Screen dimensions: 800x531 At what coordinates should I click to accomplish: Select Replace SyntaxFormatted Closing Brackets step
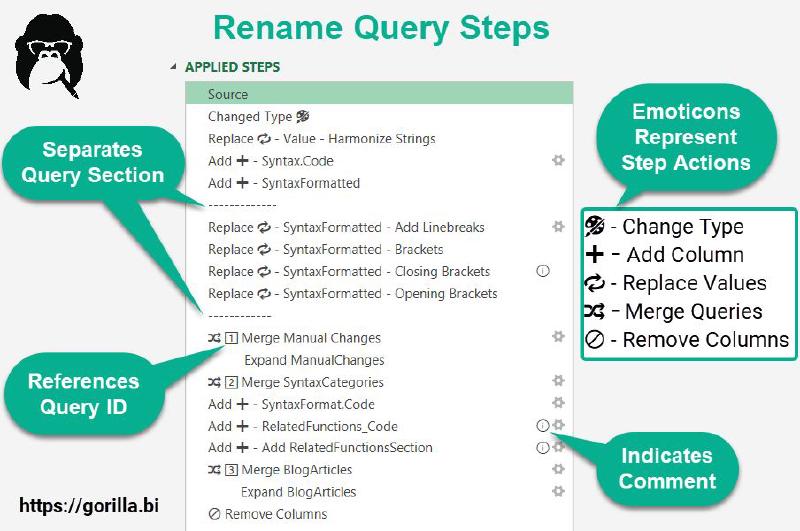379,271
